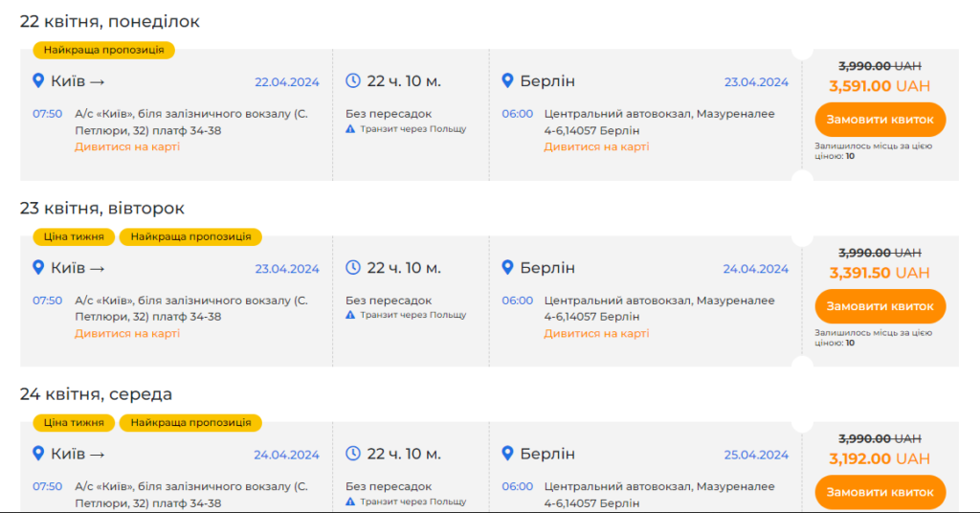
Task: Click the transit warning icon in 23 April trip
Action: [x=351, y=315]
